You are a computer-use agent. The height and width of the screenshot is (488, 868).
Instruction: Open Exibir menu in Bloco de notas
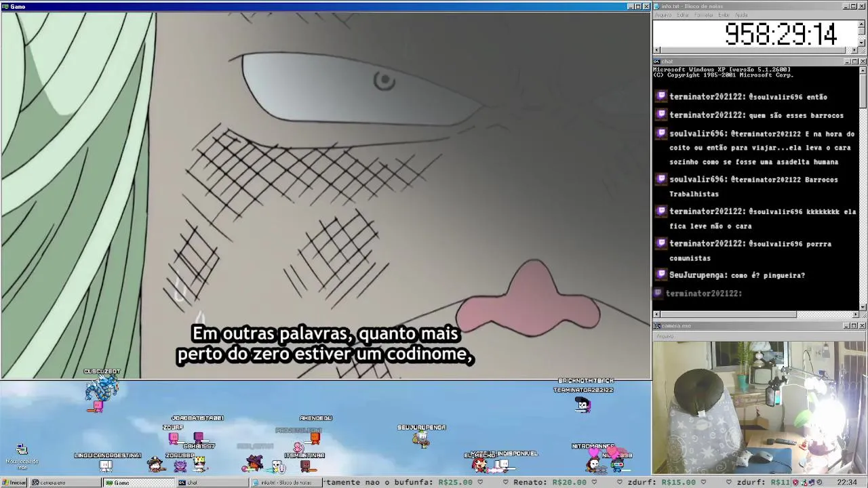[724, 15]
